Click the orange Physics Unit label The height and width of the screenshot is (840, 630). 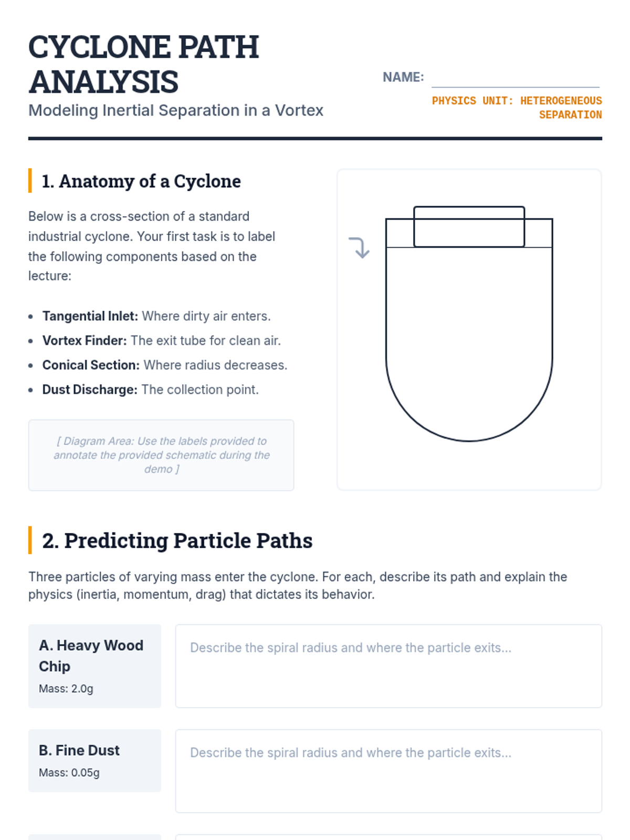[x=517, y=107]
